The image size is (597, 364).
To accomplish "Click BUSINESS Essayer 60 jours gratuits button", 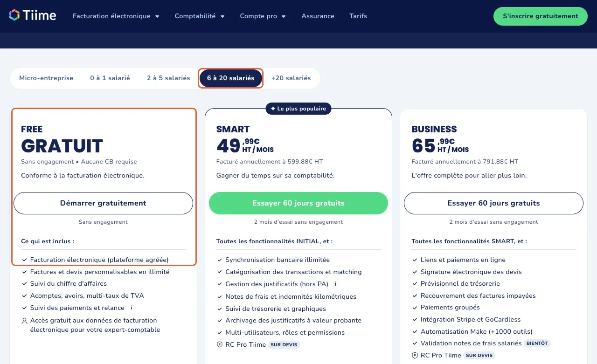I will 493,203.
